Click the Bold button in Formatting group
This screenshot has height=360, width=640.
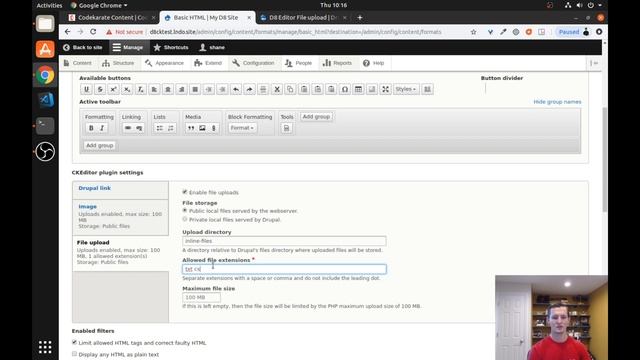(x=91, y=128)
